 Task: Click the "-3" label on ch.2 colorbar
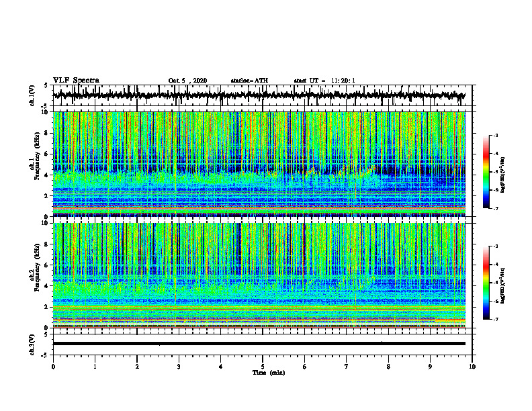pyautogui.click(x=495, y=246)
